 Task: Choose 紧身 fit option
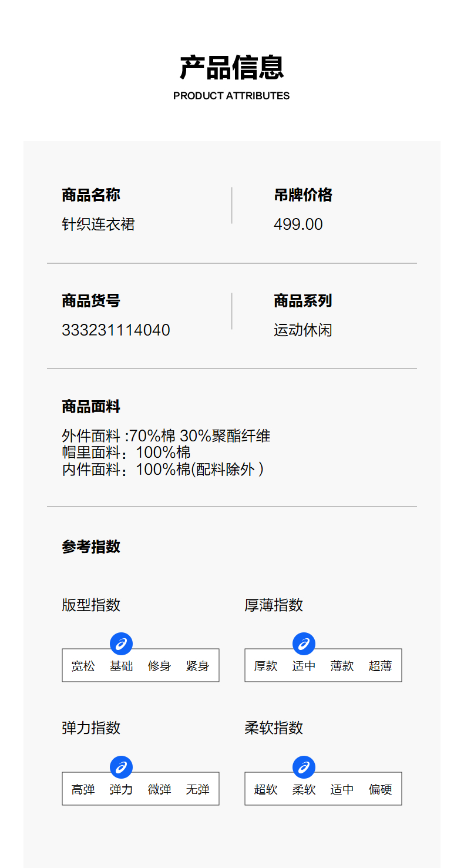[197, 666]
